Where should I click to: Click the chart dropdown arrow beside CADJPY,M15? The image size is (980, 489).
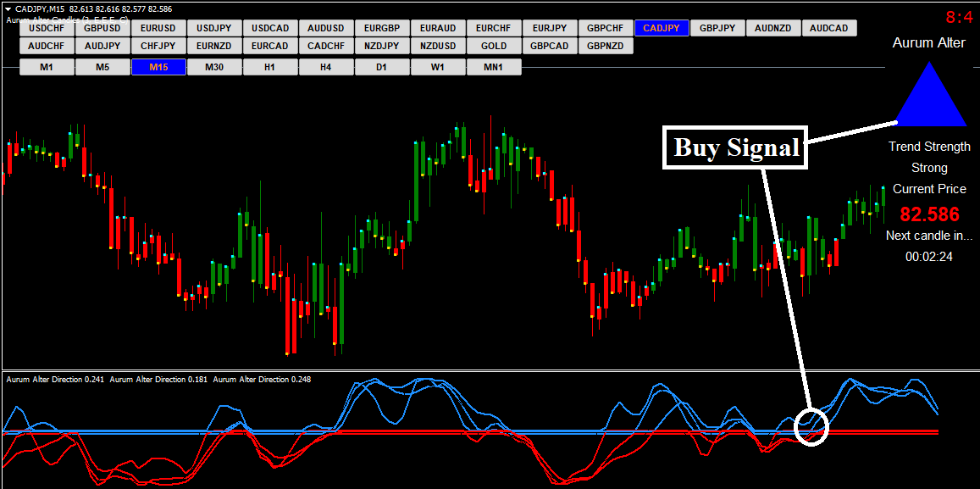[8, 8]
